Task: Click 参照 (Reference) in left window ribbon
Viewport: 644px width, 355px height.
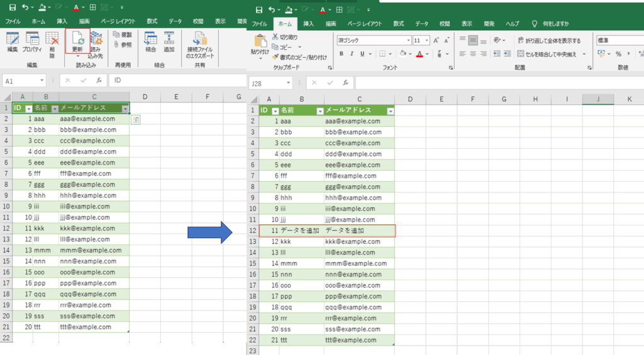Action: (123, 45)
